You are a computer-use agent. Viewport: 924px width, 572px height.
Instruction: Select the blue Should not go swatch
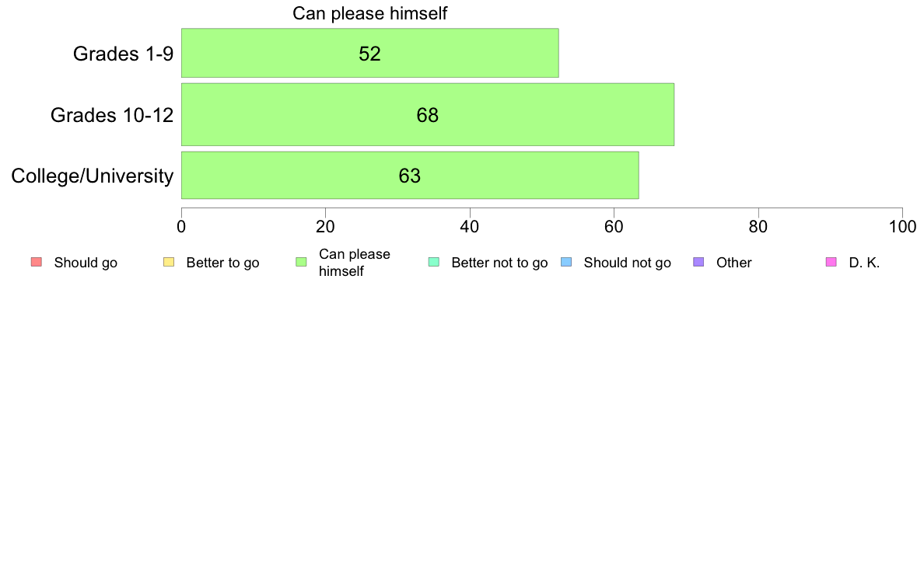(x=566, y=262)
